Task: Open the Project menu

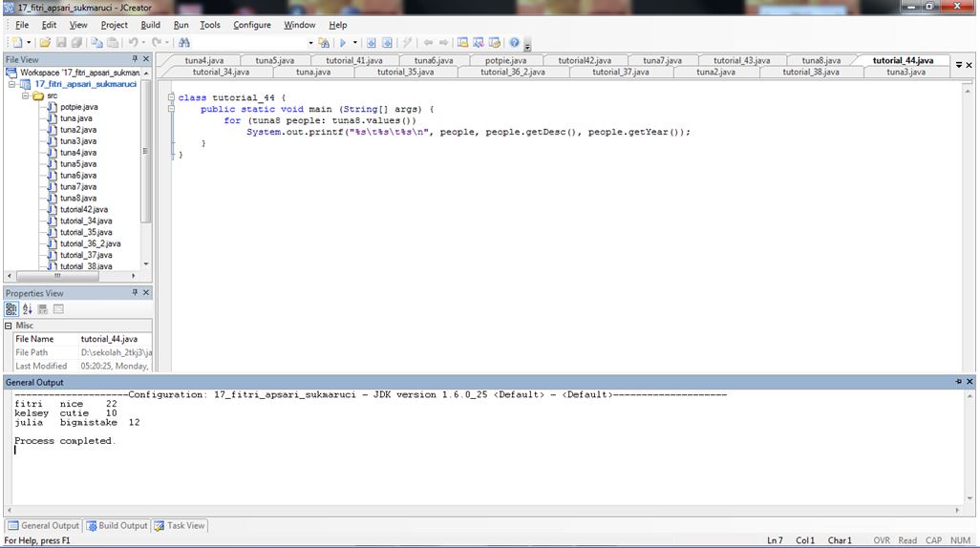Action: 114,25
